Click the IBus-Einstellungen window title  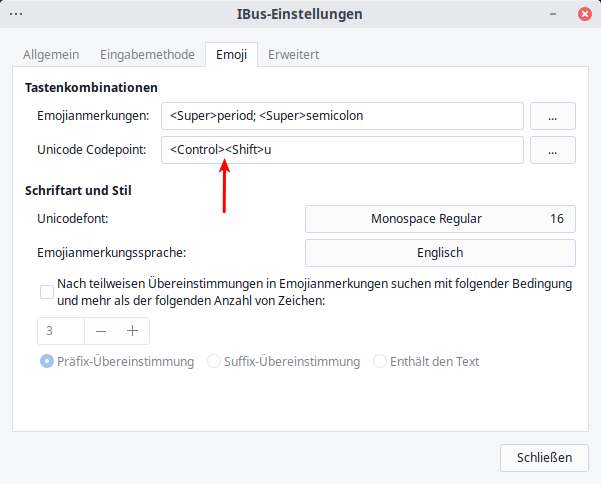click(x=300, y=14)
